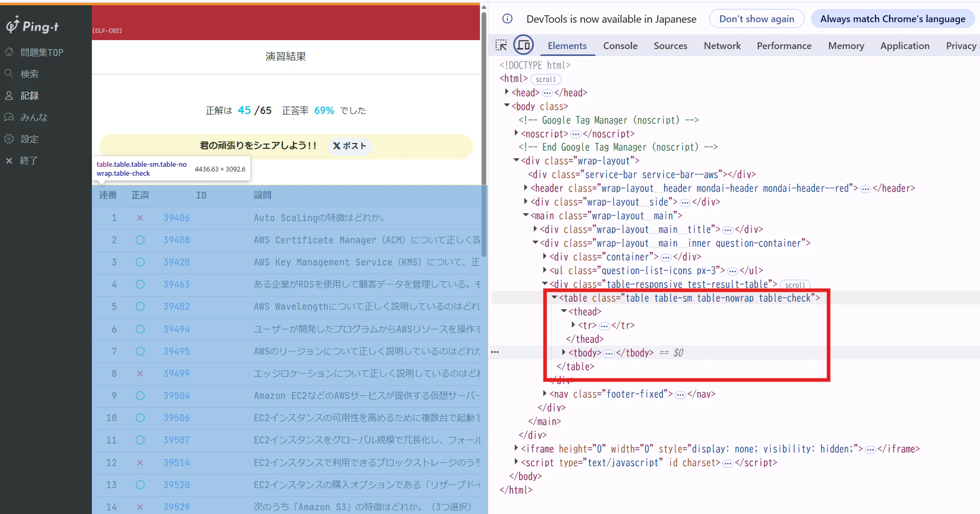Click Always match Chrome's language button
The height and width of the screenshot is (514, 980).
[893, 19]
